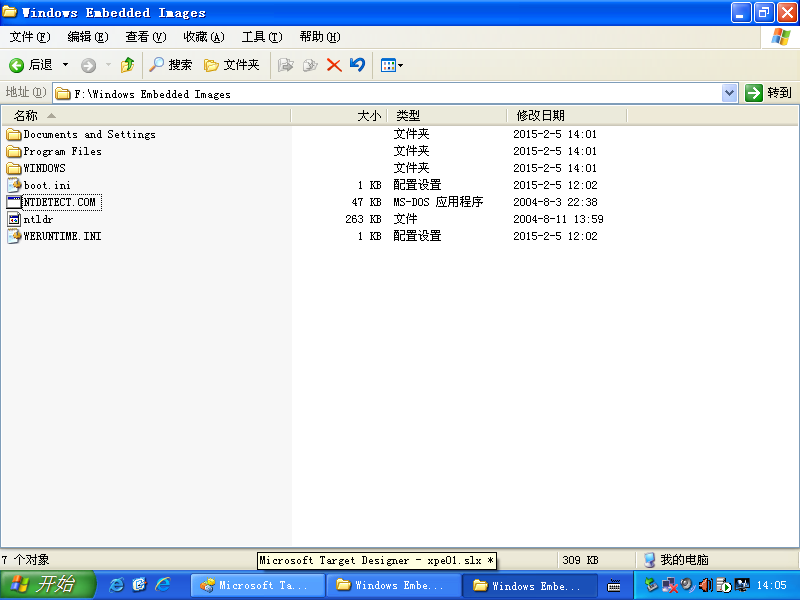Select the NTDETECT.COM file icon
The width and height of the screenshot is (800, 600).
pos(14,203)
